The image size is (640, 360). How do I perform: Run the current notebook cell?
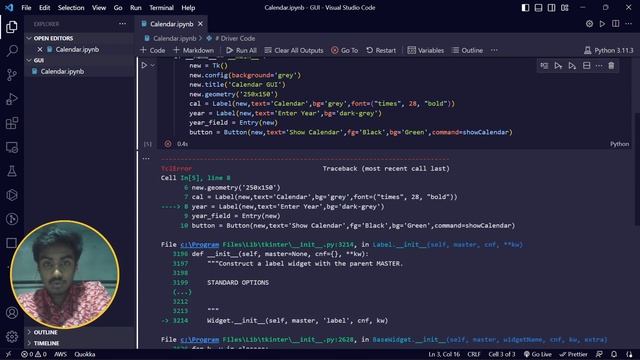(144, 65)
